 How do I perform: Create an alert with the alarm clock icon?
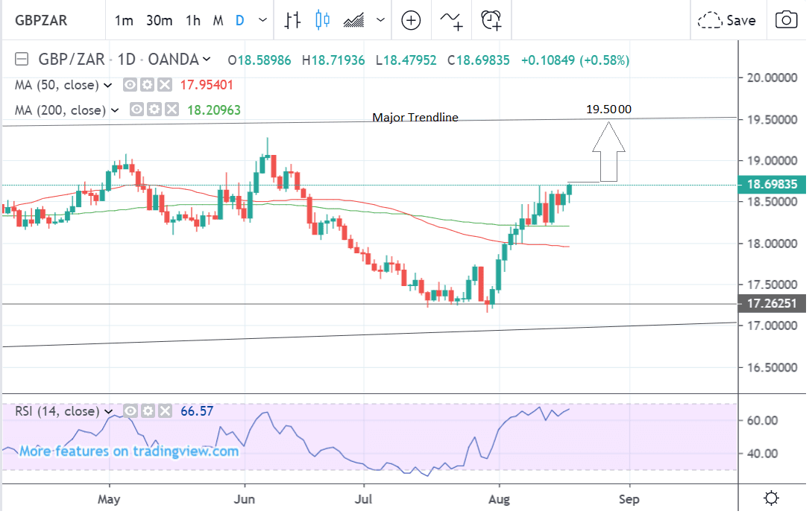(x=491, y=20)
